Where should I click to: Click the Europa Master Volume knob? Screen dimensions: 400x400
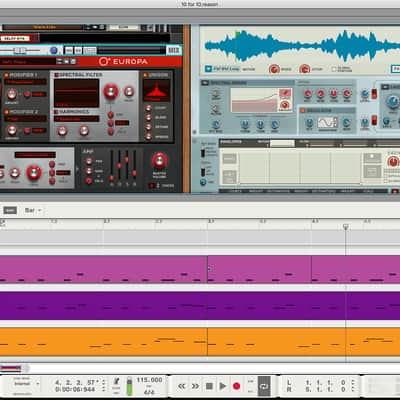(x=159, y=161)
